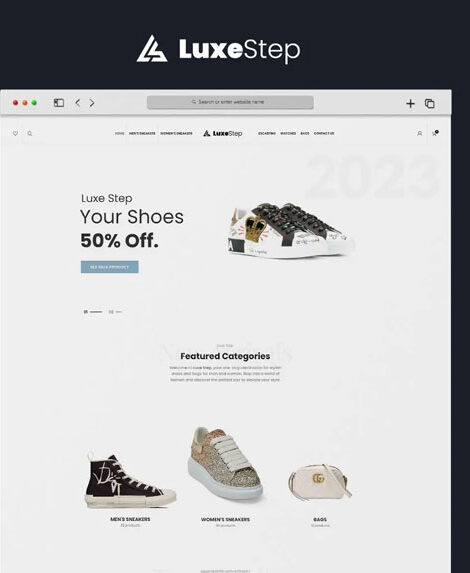Open the shopping cart icon
The height and width of the screenshot is (573, 470).
tap(435, 133)
